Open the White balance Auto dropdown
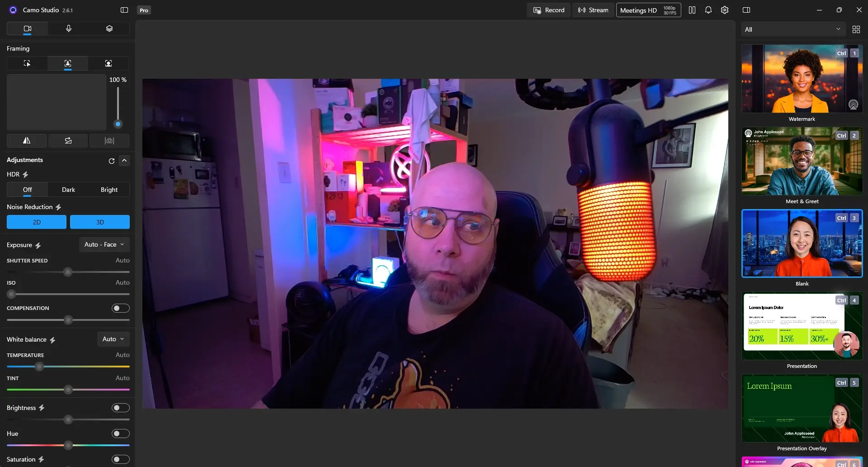 [x=113, y=339]
